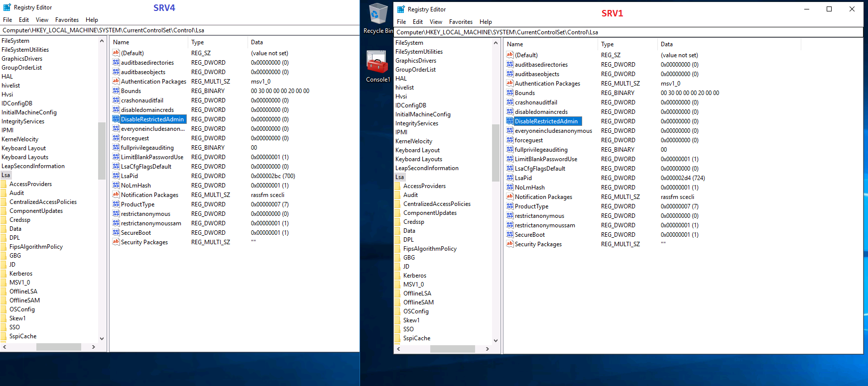Screen dimensions: 868x386
Task: Click the SRV1 SspiCache folder icon
Action: point(398,338)
